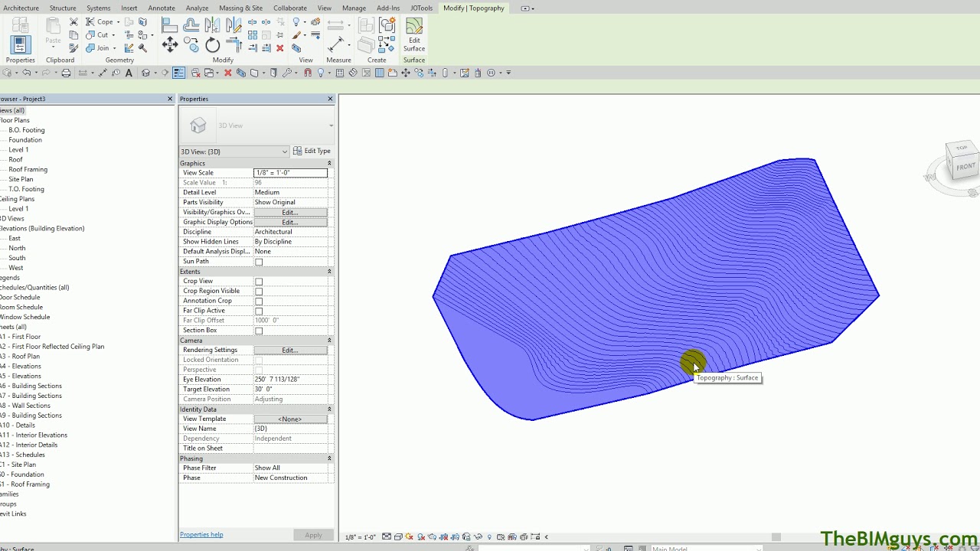Viewport: 980px width, 551px height.
Task: Click the Shadows icon in view control bar
Action: 421,536
